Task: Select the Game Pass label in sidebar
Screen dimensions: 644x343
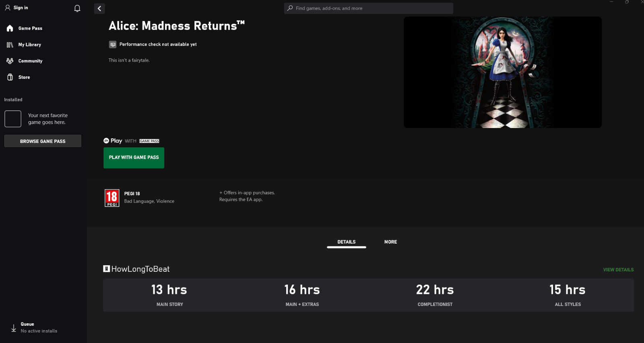Action: [x=30, y=28]
